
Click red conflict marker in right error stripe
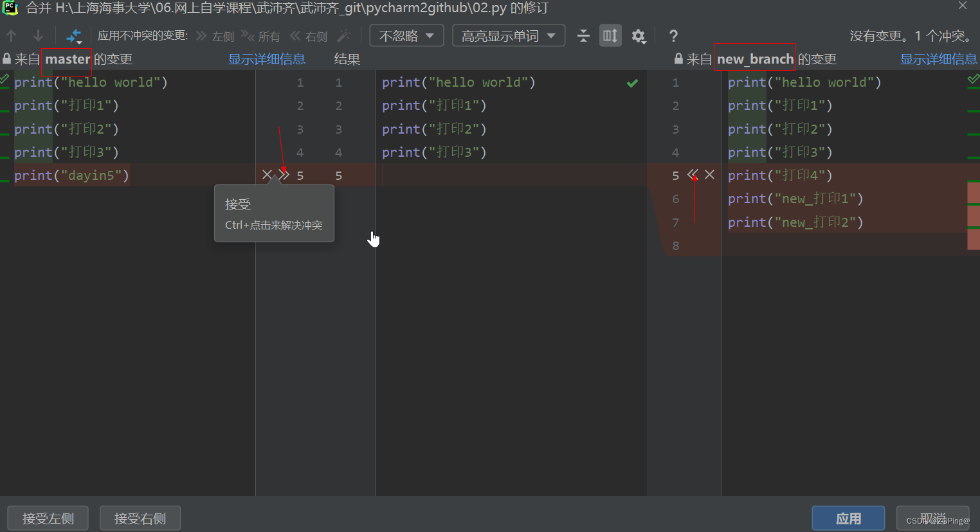click(x=974, y=216)
